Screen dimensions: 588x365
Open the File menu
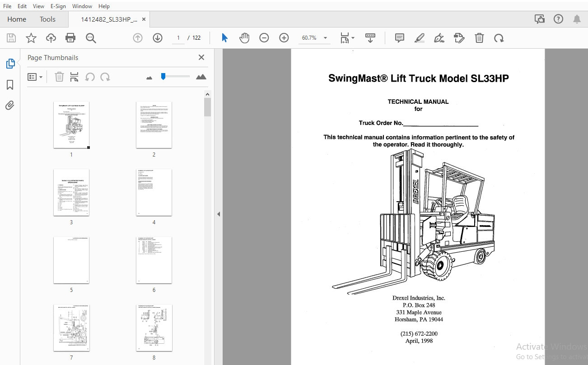coord(7,6)
